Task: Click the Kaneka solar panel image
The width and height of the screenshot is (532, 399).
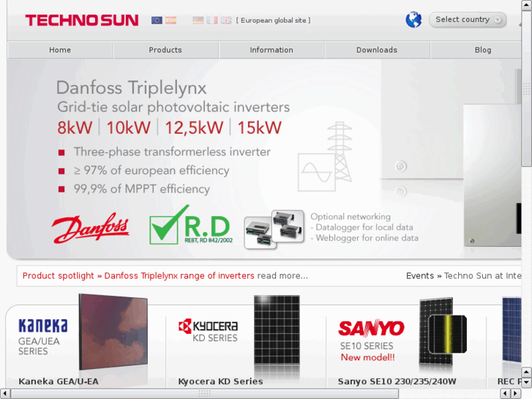Action: tap(113, 332)
